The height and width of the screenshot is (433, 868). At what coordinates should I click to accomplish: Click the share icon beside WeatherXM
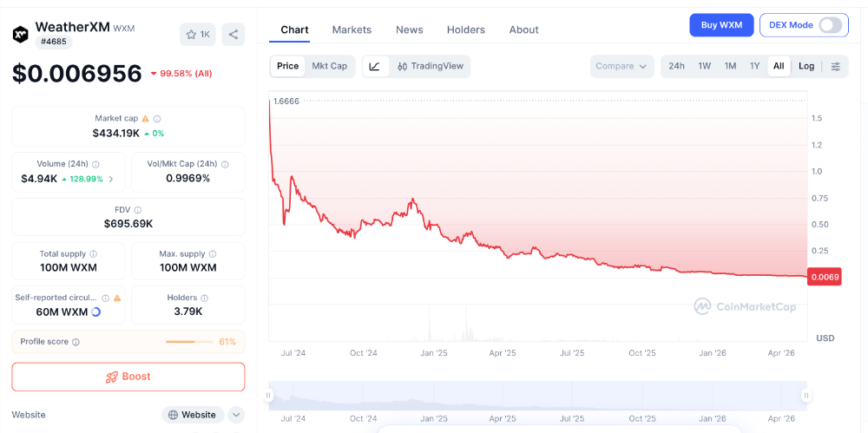233,35
